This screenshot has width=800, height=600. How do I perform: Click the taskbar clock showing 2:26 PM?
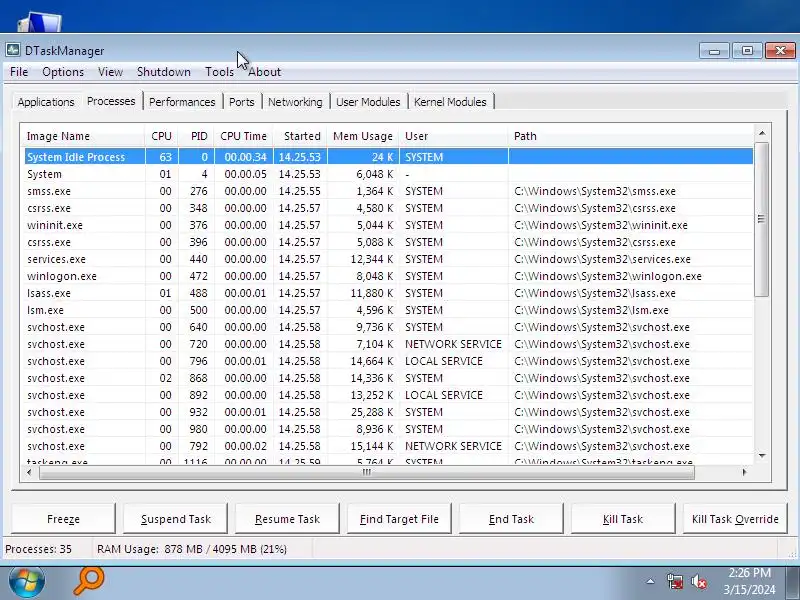pyautogui.click(x=749, y=581)
